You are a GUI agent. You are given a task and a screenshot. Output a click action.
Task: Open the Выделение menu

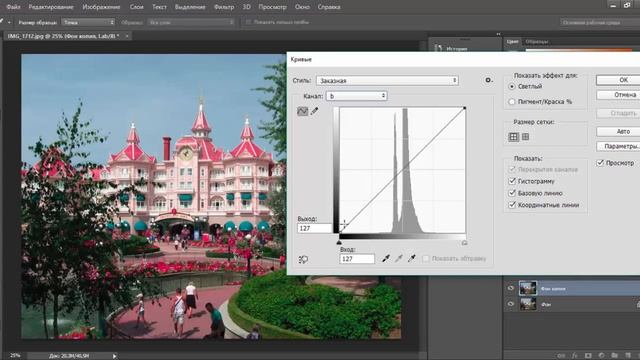(x=190, y=7)
